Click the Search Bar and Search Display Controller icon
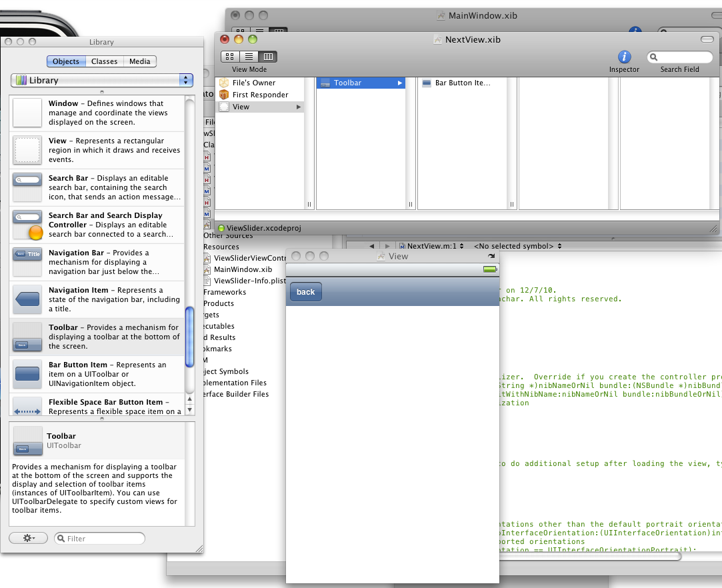This screenshot has width=722, height=588. pos(27,224)
